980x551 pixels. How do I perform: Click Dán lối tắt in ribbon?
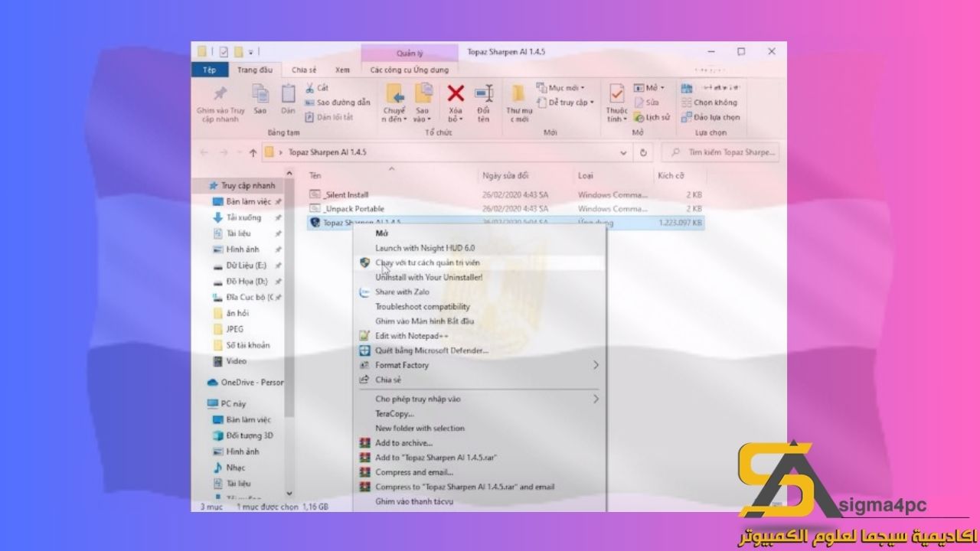click(x=329, y=117)
